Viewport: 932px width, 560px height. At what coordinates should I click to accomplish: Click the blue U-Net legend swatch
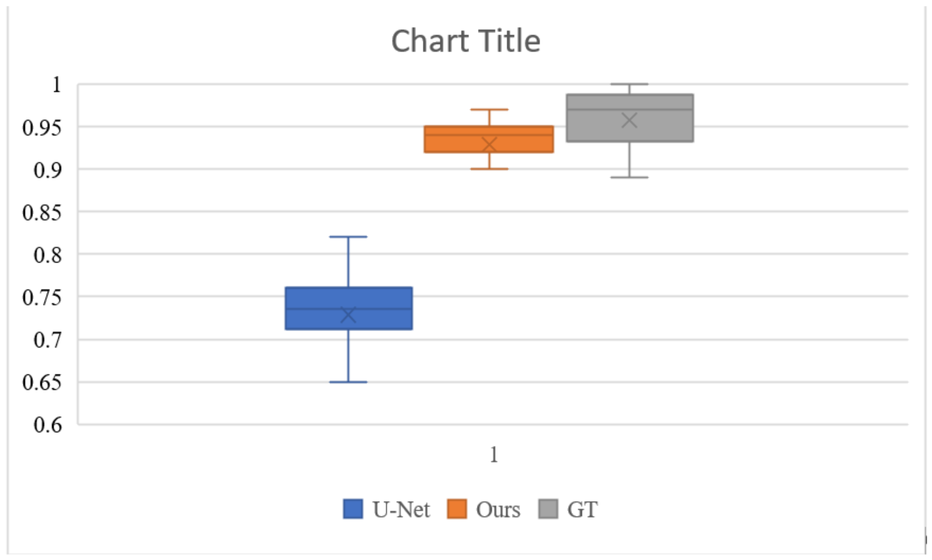[353, 509]
